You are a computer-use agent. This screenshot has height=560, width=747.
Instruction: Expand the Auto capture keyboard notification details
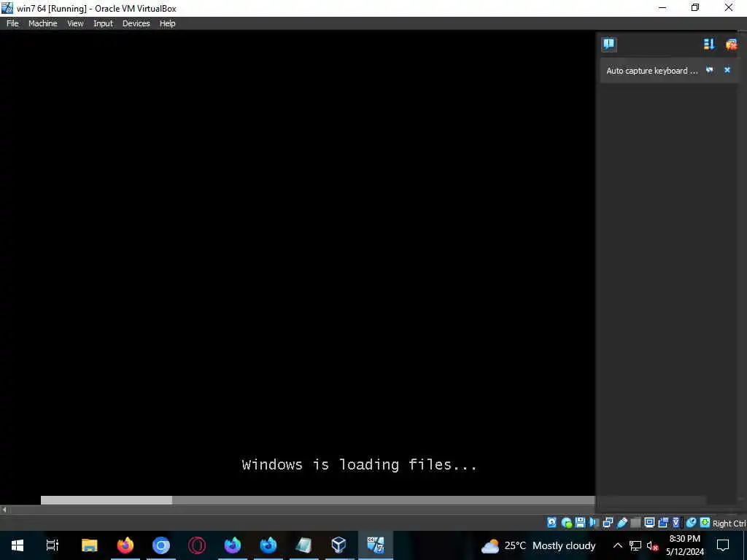coord(710,70)
